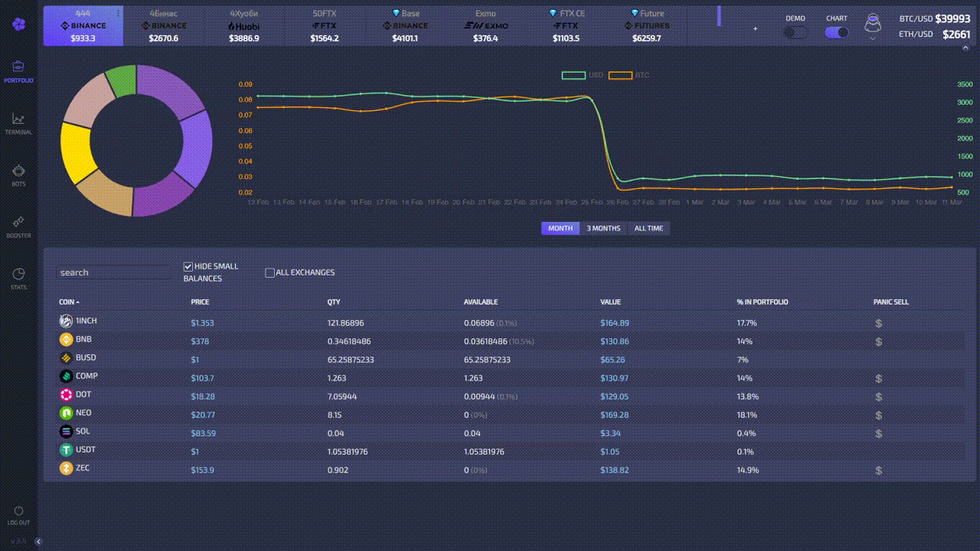Viewport: 980px width, 551px height.
Task: Panic sell NEO with dollar icon
Action: (x=879, y=416)
